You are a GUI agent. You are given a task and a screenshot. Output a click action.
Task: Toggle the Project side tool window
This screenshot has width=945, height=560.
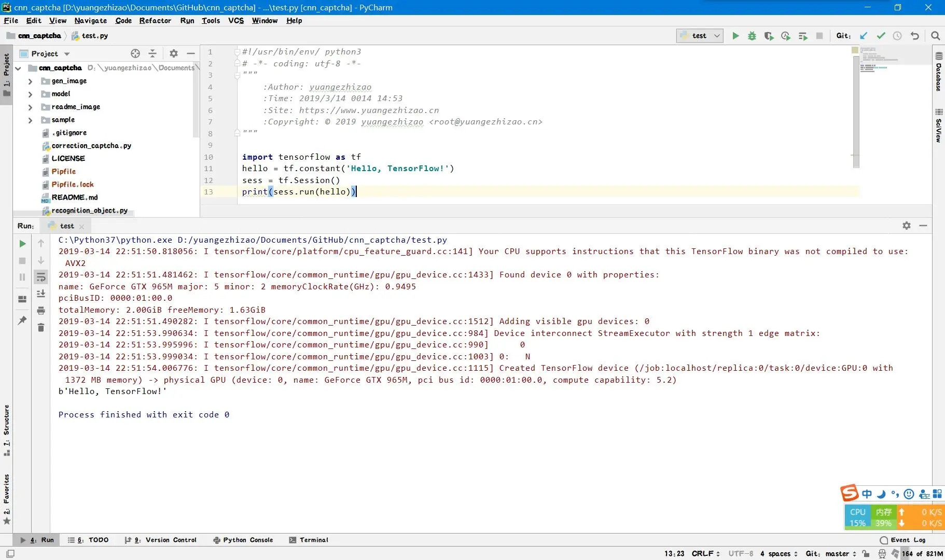(6, 75)
